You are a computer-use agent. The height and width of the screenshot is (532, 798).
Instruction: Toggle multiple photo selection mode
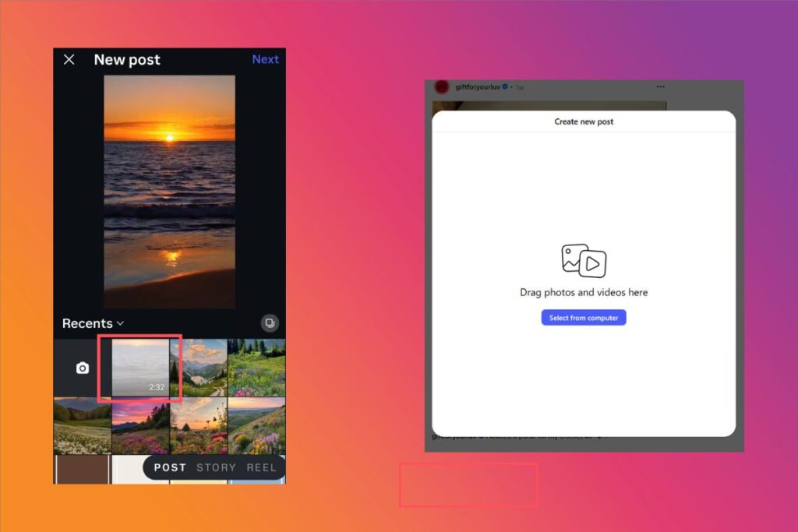(x=270, y=322)
